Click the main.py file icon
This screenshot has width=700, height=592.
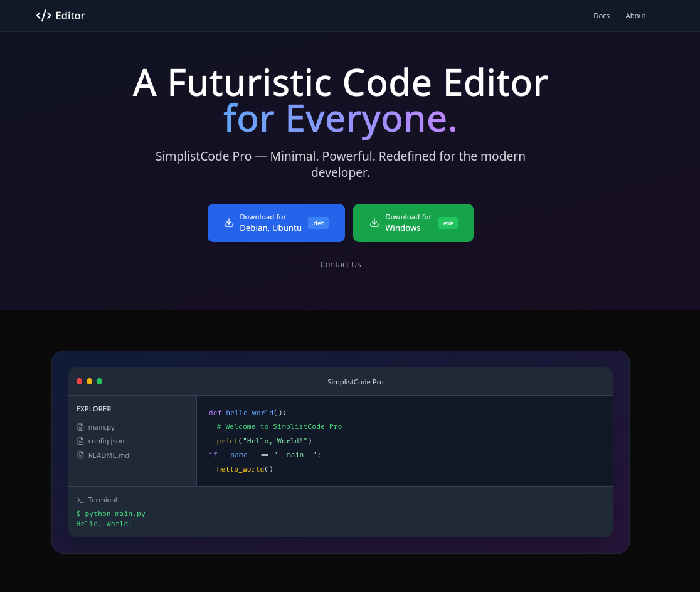click(x=80, y=427)
